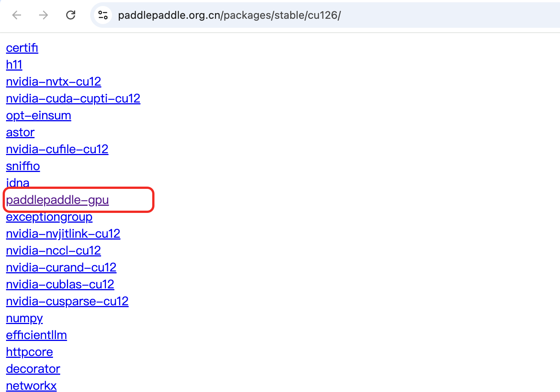Open the nvidia-nvtx-cu12 link
The image size is (560, 392).
(53, 82)
